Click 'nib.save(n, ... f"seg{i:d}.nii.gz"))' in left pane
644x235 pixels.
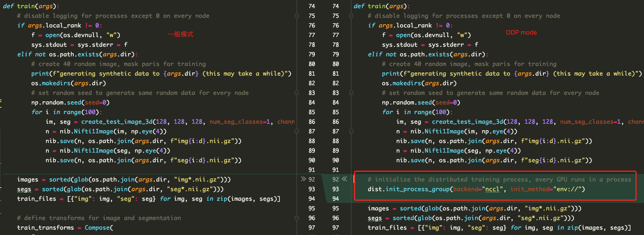[143, 160]
